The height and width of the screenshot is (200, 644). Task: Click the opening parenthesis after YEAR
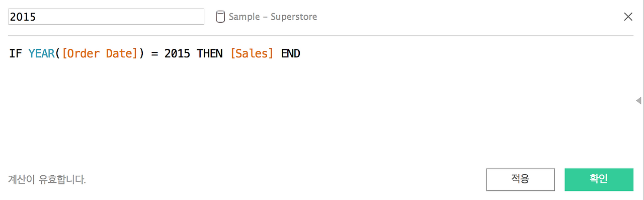coord(57,53)
